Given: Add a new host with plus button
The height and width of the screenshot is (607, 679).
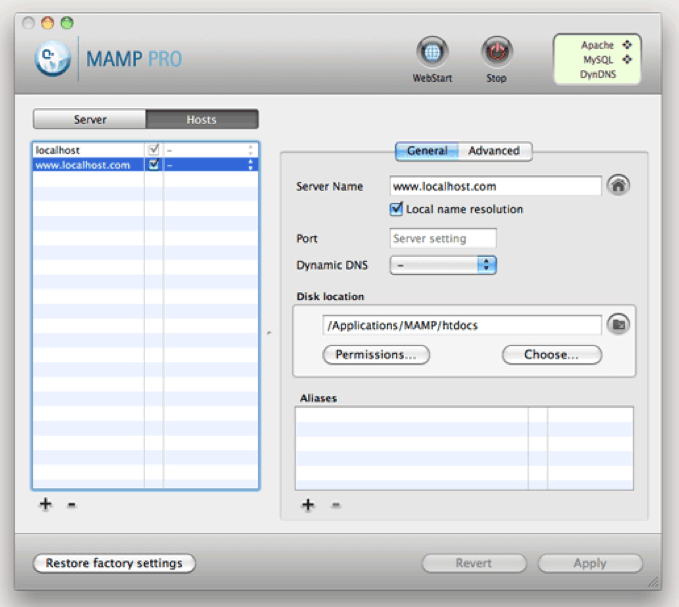Looking at the screenshot, I should coord(45,504).
